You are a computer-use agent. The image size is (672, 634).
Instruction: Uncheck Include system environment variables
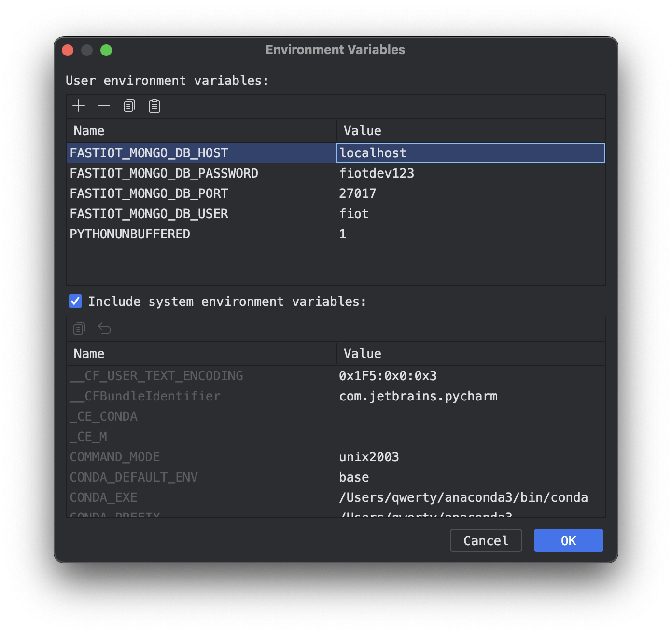pyautogui.click(x=75, y=302)
